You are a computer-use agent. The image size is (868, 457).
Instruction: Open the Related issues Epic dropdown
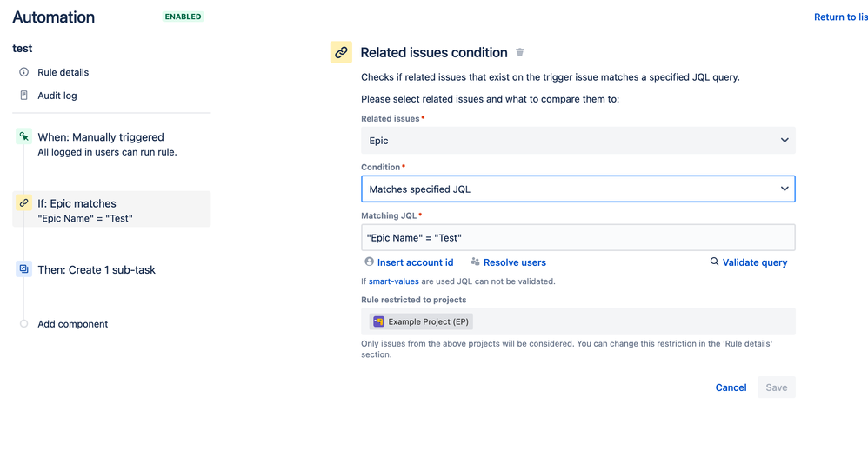pos(578,141)
